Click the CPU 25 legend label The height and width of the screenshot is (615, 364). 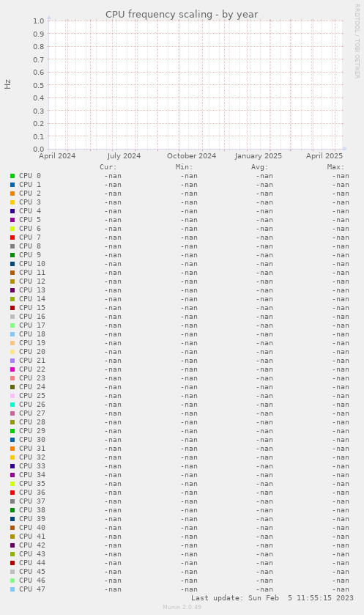pos(32,396)
